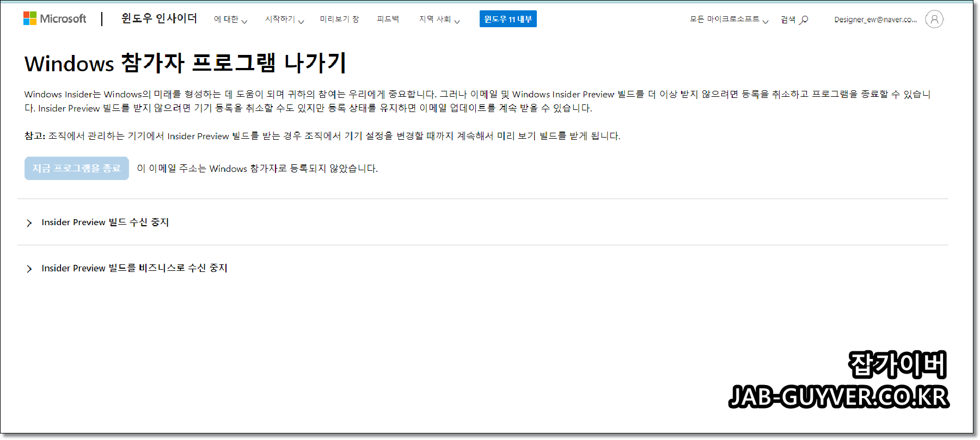980x440 pixels.
Task: Open the 피드백 menu item
Action: click(x=388, y=19)
